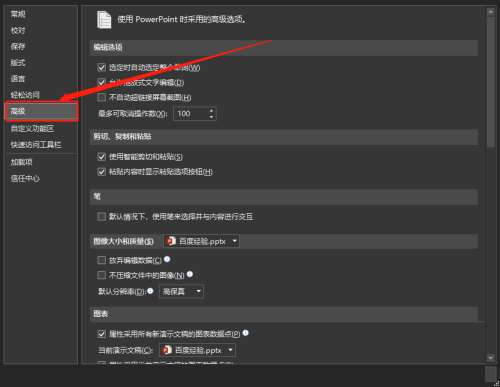500x387 pixels.
Task: Click the 图像大小和质量 label
Action: coord(123,241)
